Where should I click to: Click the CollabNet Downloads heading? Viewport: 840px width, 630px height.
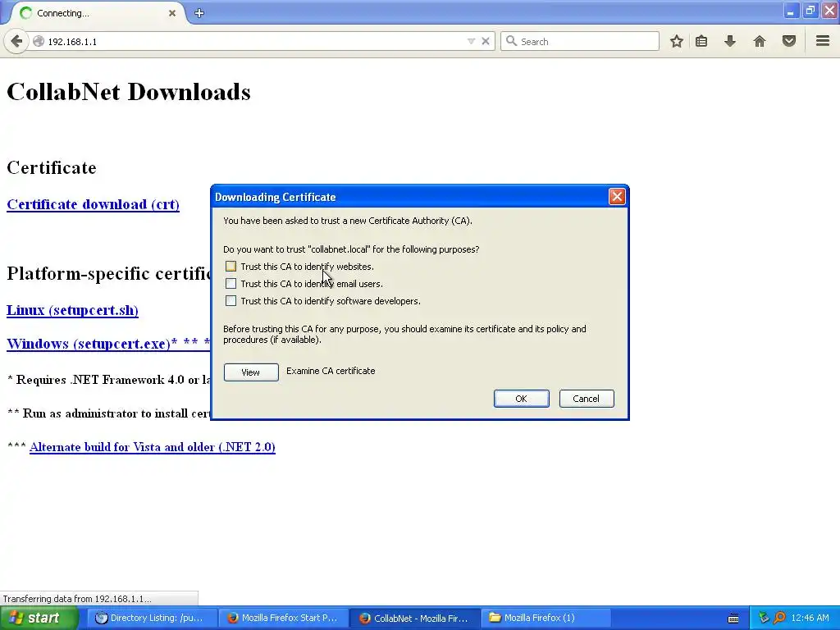point(129,92)
